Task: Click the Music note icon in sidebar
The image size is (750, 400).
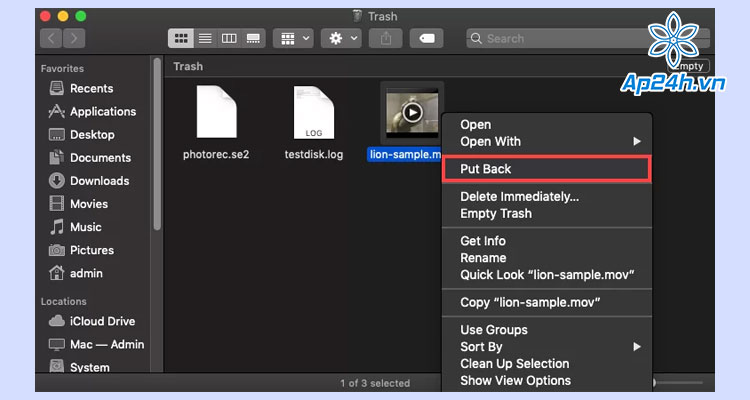Action: click(x=56, y=226)
